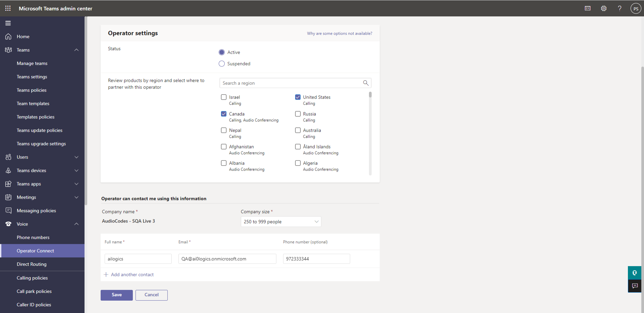This screenshot has width=644, height=313.
Task: Click the feedback icon in the top bar
Action: click(x=587, y=8)
